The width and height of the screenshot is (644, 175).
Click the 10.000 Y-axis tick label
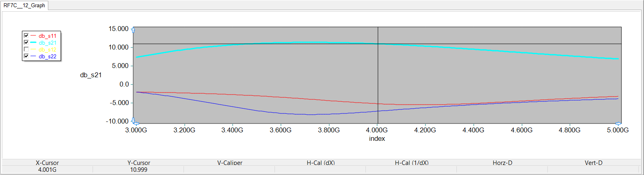click(x=118, y=47)
